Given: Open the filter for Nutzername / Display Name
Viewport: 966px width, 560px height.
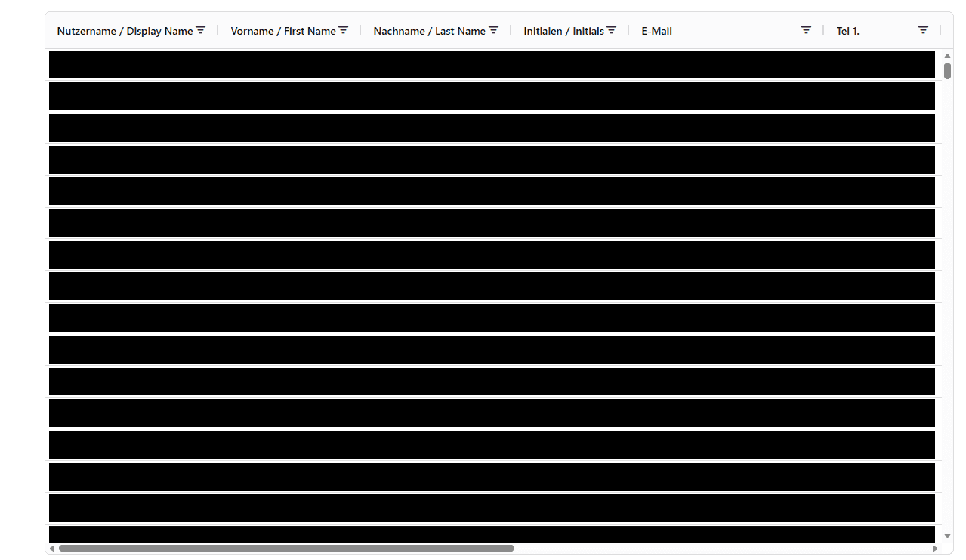Looking at the screenshot, I should click(x=201, y=30).
